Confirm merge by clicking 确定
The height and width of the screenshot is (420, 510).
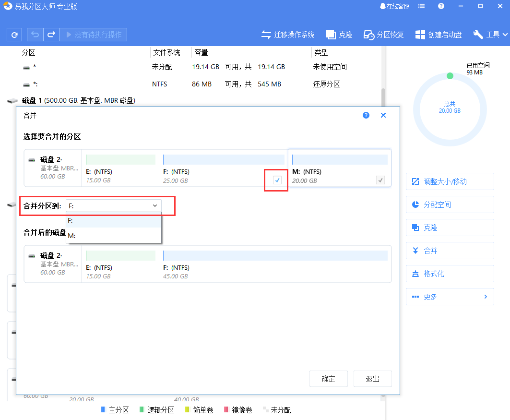coord(328,379)
